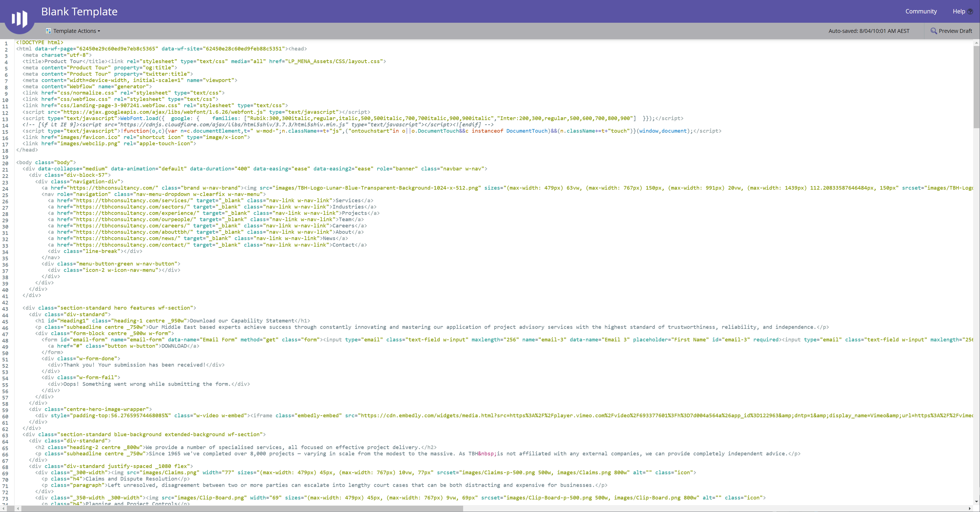
Task: Click the vertical scrollbar up arrow
Action: 976,43
